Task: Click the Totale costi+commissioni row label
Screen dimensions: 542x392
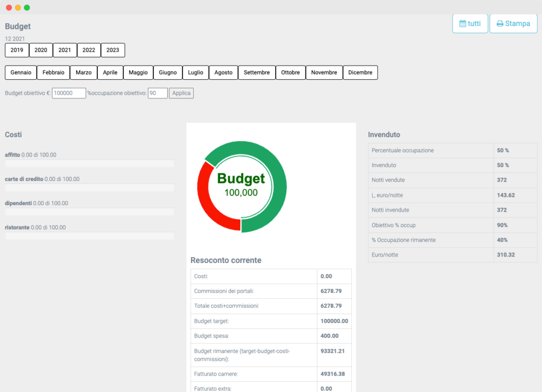Action: pyautogui.click(x=227, y=306)
